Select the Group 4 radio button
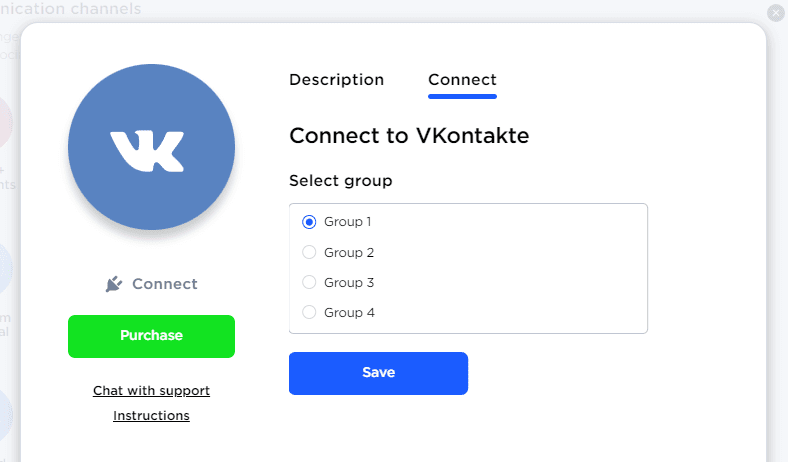Image resolution: width=788 pixels, height=462 pixels. click(x=309, y=313)
